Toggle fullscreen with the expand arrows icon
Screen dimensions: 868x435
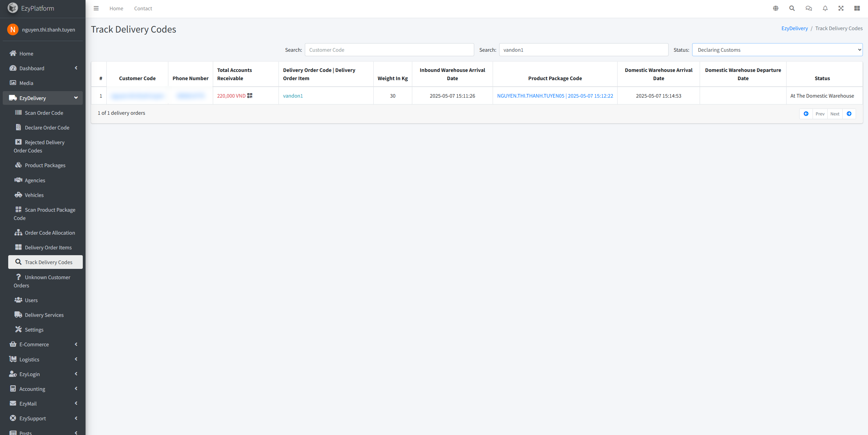[841, 8]
